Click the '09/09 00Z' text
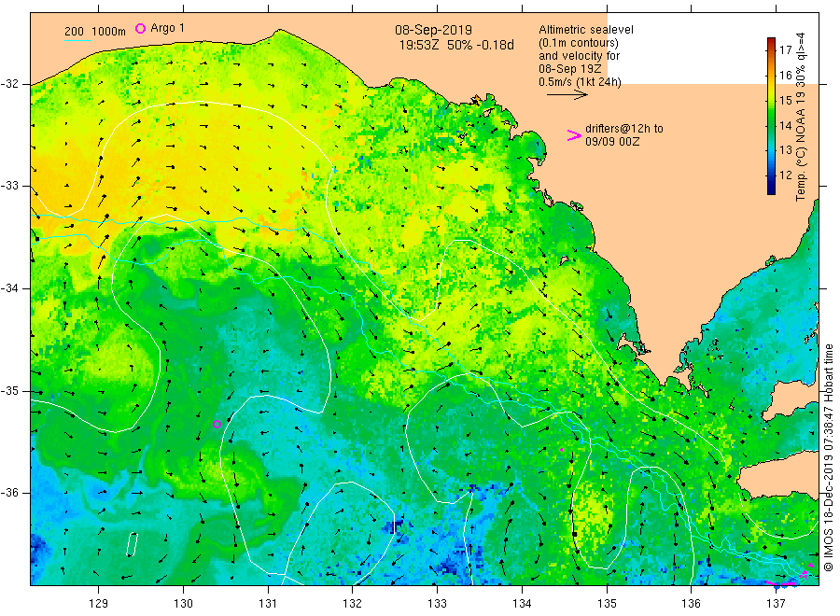840x616 pixels. tap(611, 142)
